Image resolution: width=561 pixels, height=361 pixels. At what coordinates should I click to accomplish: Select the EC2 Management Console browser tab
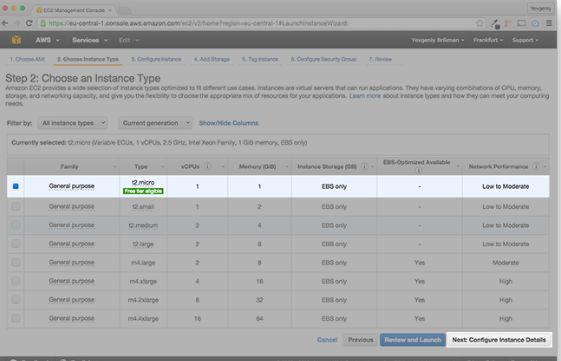(x=73, y=10)
